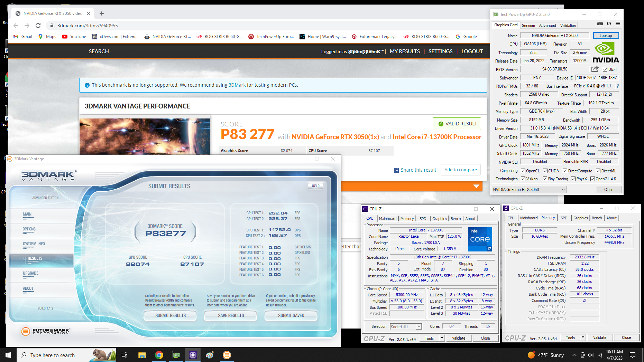Image resolution: width=644 pixels, height=362 pixels.
Task: Open the YouTube bookmark
Action: (74, 37)
